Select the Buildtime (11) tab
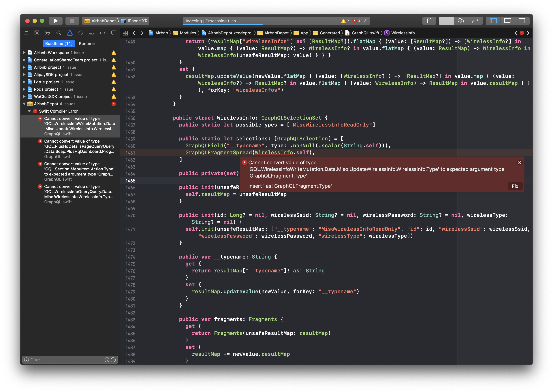This screenshot has width=553, height=392. point(59,44)
